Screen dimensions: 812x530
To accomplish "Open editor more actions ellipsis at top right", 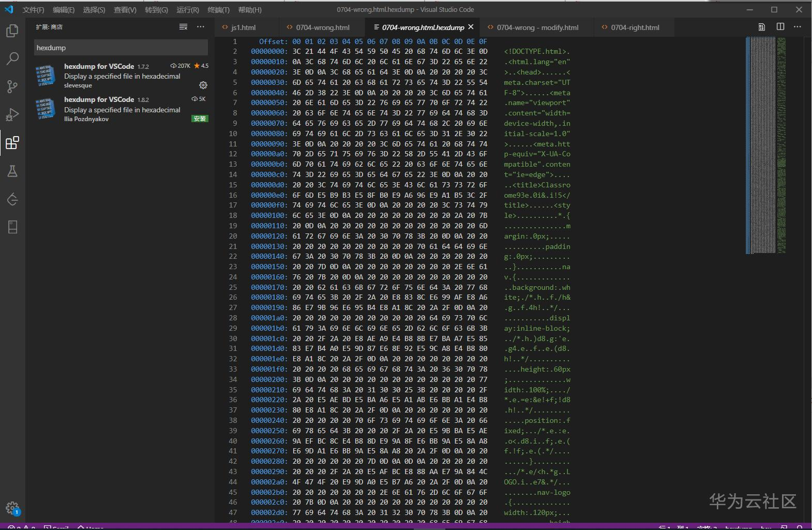I will tap(798, 27).
